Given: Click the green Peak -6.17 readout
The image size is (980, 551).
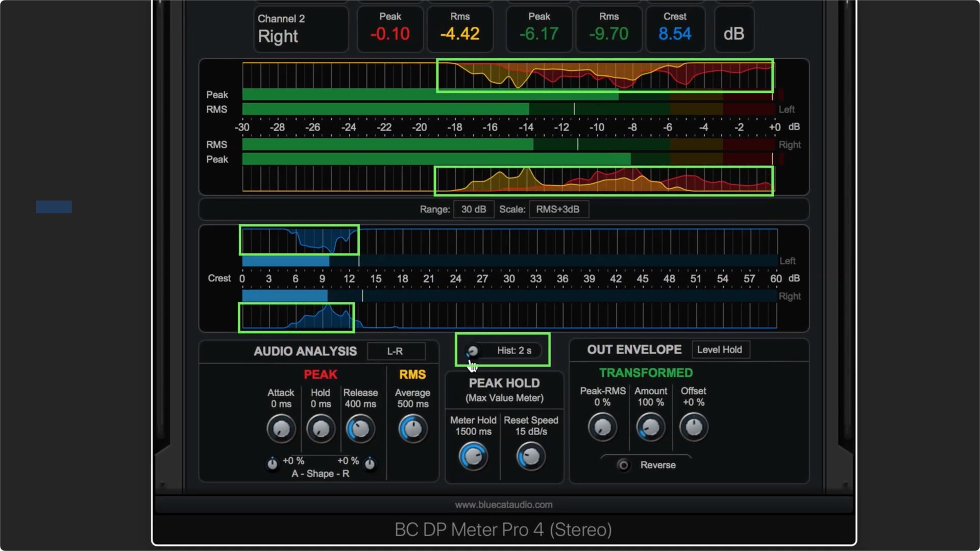Looking at the screenshot, I should tap(539, 29).
